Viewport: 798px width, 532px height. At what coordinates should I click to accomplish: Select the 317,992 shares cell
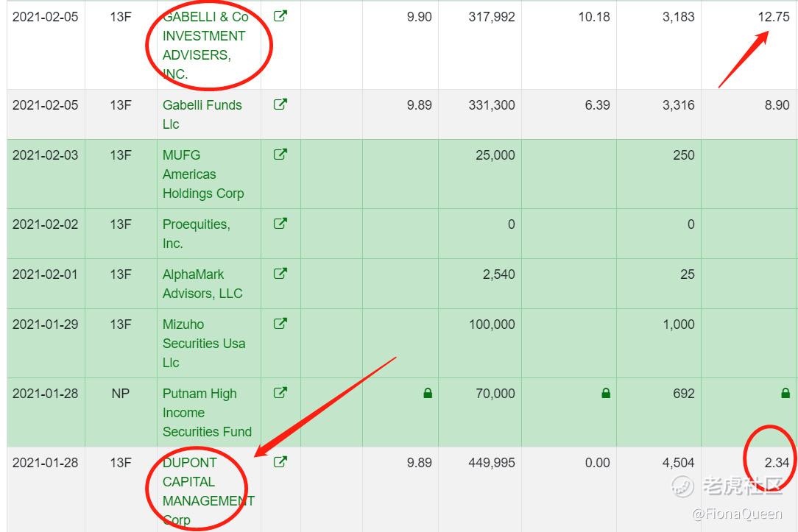tap(492, 17)
